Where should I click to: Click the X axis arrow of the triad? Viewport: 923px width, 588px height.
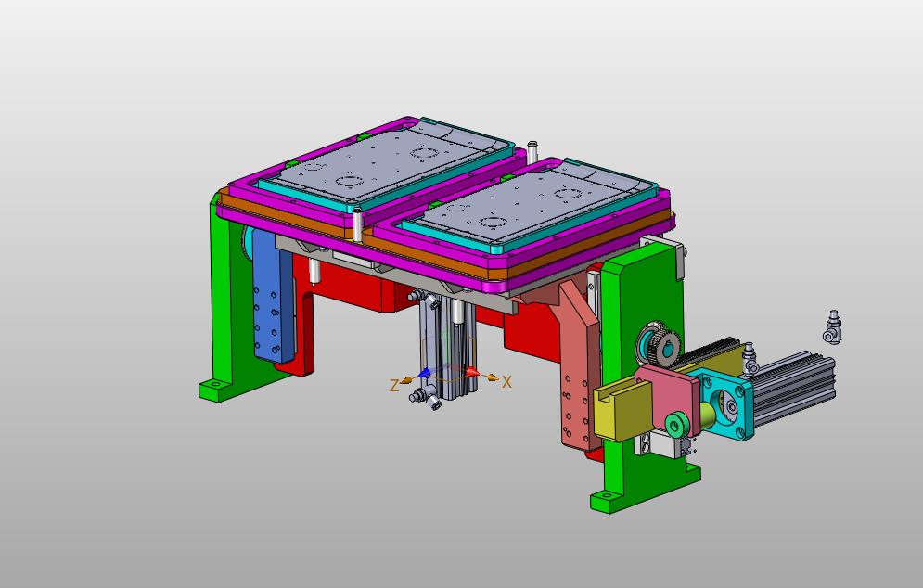tap(492, 378)
